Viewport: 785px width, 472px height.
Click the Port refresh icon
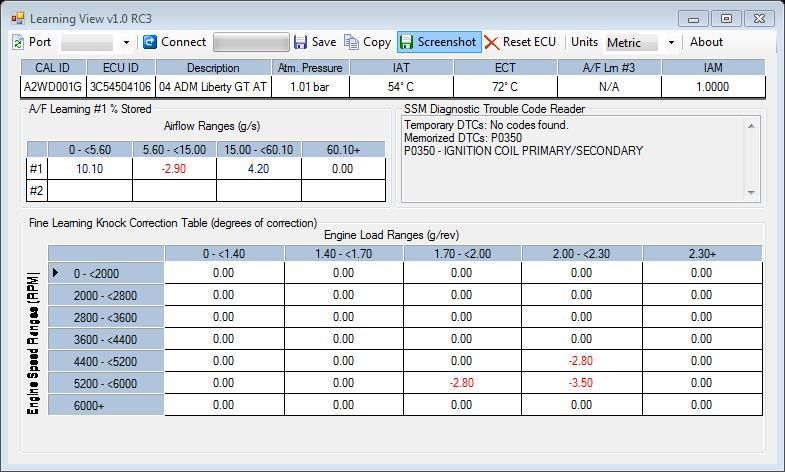click(x=18, y=42)
